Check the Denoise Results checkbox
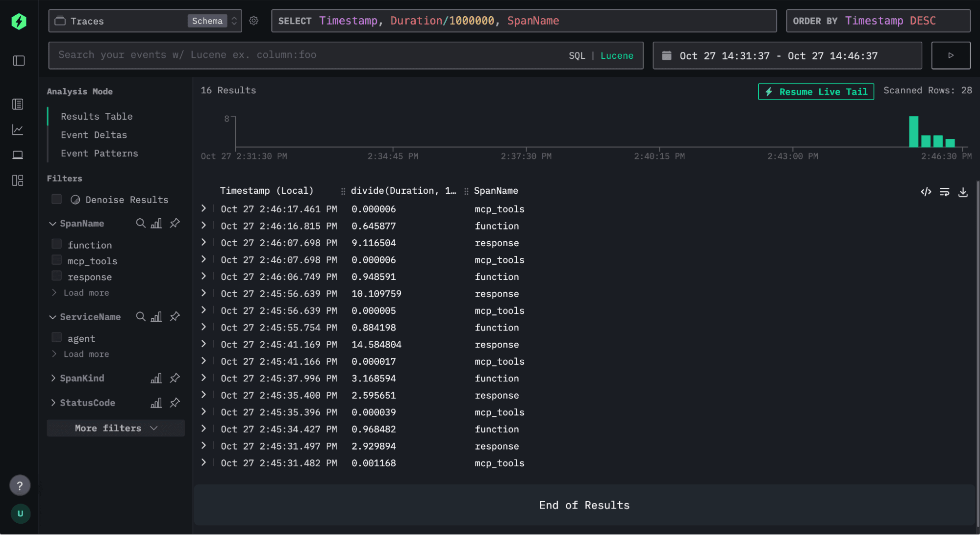This screenshot has height=535, width=980. pyautogui.click(x=57, y=199)
